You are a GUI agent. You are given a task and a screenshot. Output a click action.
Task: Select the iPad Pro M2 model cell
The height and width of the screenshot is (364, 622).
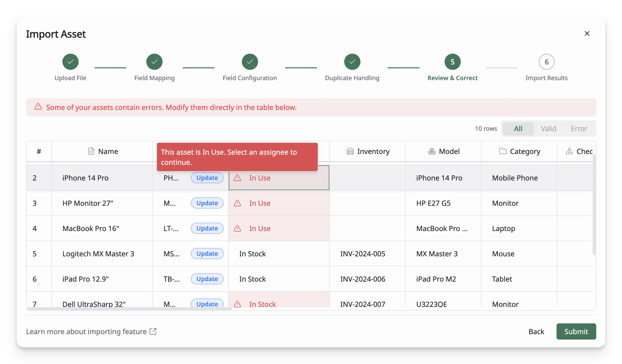click(443, 279)
